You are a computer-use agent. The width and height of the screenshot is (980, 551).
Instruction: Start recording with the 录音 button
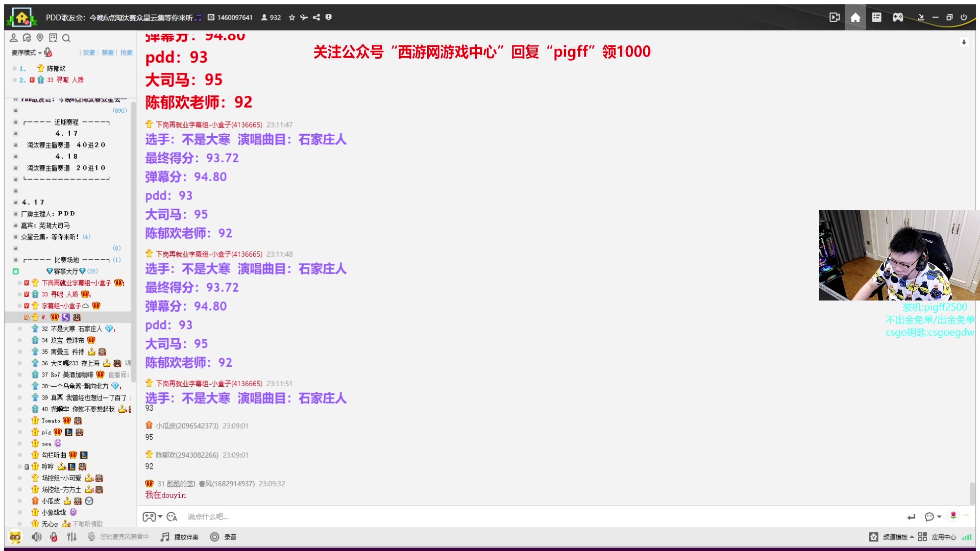pyautogui.click(x=224, y=537)
